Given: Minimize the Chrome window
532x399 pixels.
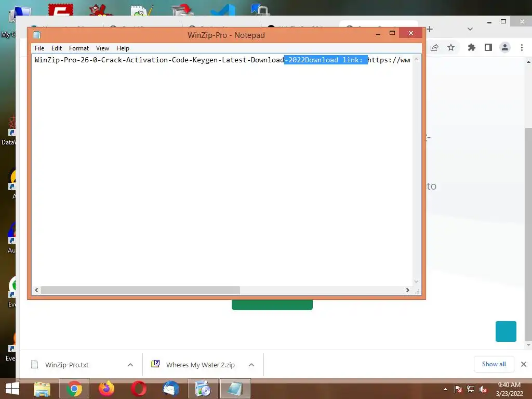Looking at the screenshot, I should point(489,22).
